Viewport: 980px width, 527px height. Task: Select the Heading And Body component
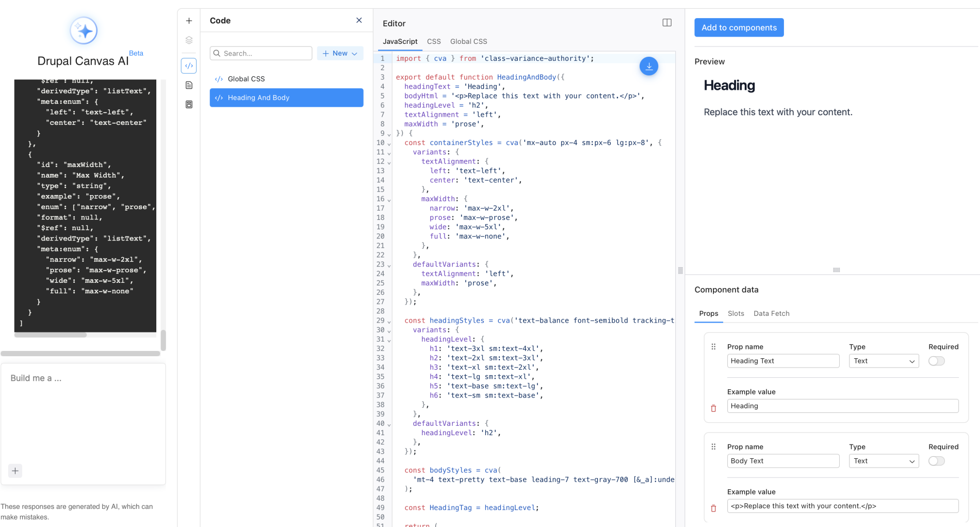[x=286, y=98]
